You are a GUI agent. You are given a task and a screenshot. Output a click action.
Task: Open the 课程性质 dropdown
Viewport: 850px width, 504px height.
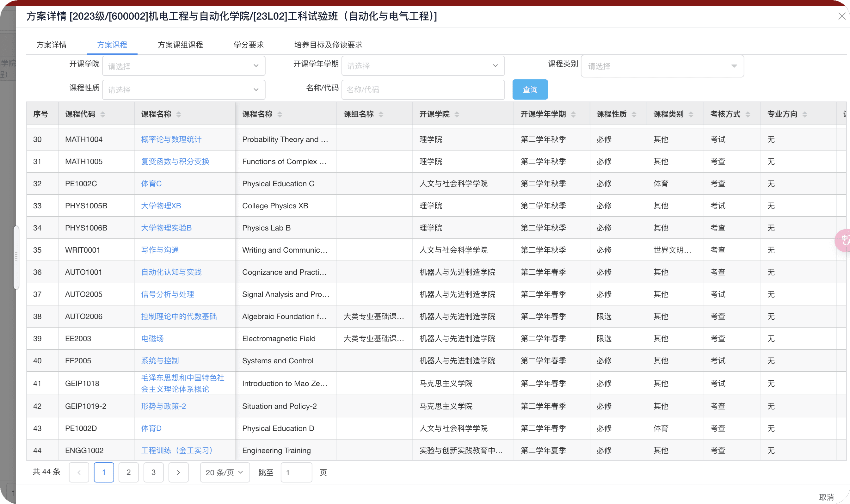(x=184, y=90)
